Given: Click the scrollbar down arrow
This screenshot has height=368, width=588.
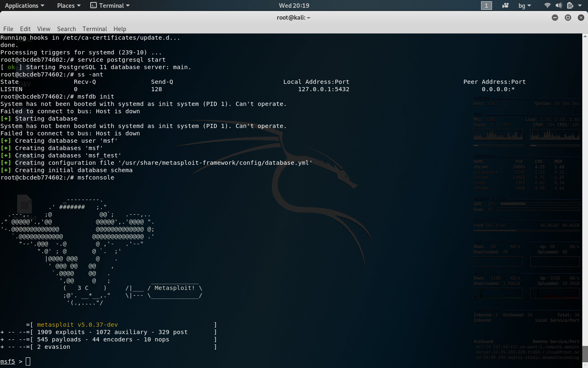Looking at the screenshot, I should coord(585,365).
